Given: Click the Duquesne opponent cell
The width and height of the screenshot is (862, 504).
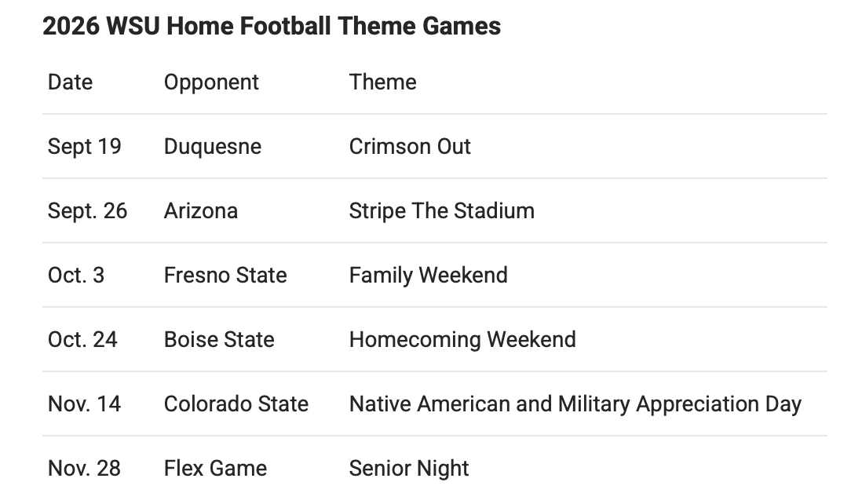Looking at the screenshot, I should coord(213,147).
